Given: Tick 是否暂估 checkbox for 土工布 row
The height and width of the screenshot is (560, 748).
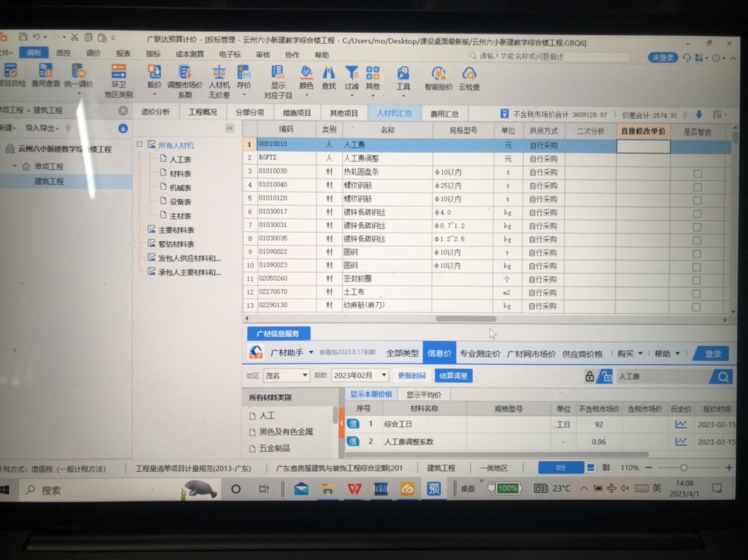Looking at the screenshot, I should (x=697, y=294).
